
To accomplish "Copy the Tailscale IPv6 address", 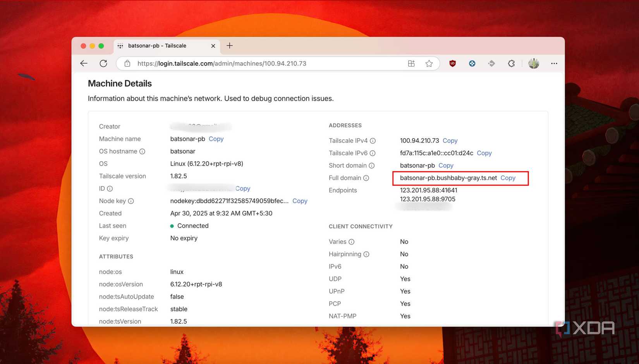I will [484, 153].
